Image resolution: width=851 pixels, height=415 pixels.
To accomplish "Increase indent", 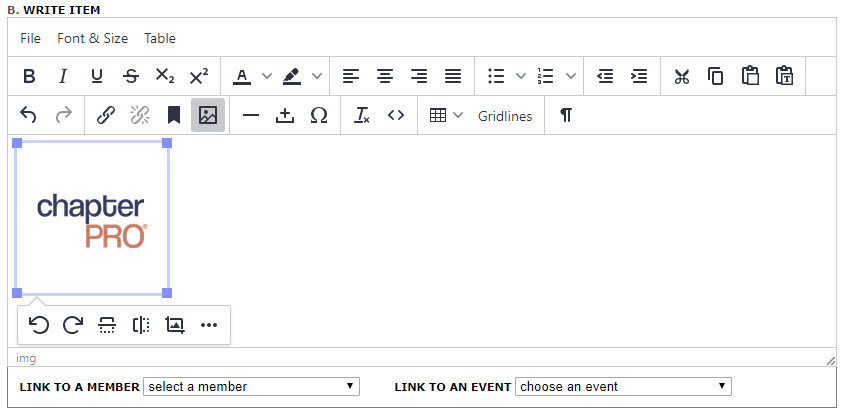I will (x=639, y=76).
